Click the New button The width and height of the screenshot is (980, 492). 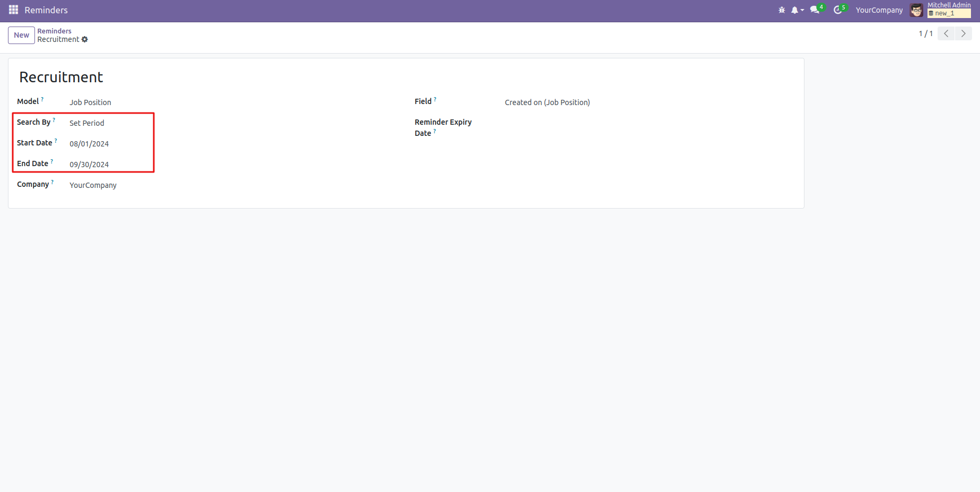pyautogui.click(x=21, y=35)
